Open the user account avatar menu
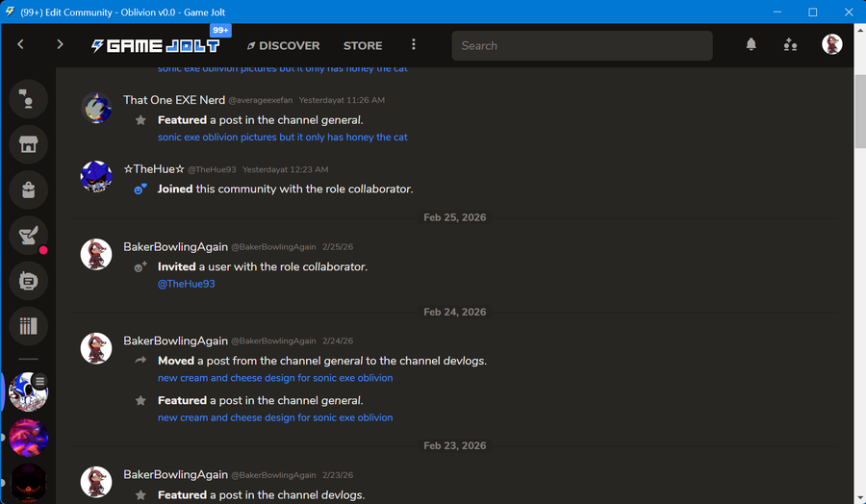The image size is (866, 504). pos(831,45)
